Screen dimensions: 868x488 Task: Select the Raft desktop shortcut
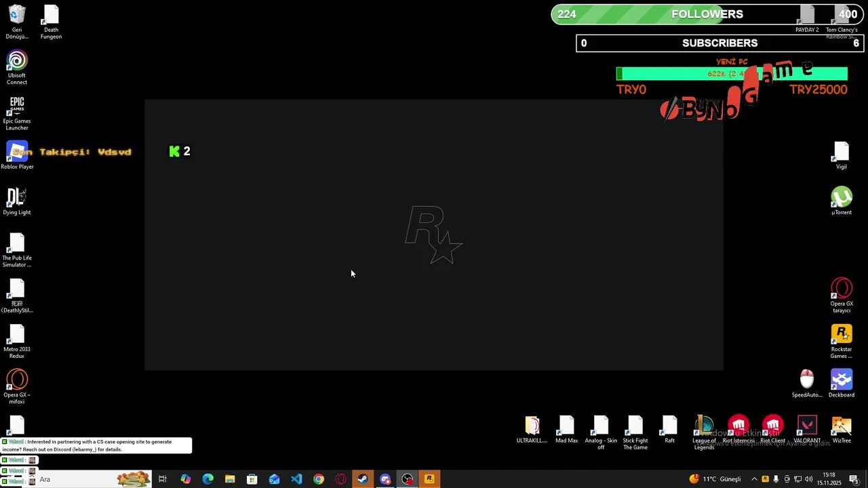670,430
